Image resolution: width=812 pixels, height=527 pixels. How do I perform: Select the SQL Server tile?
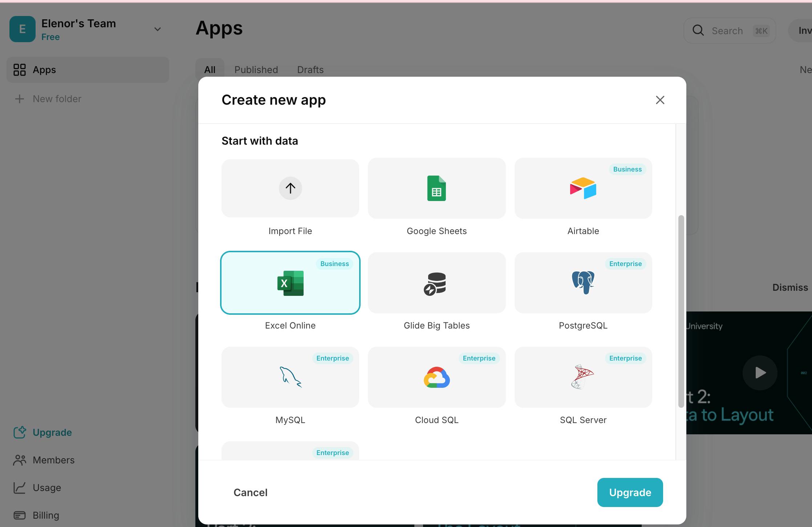tap(583, 377)
